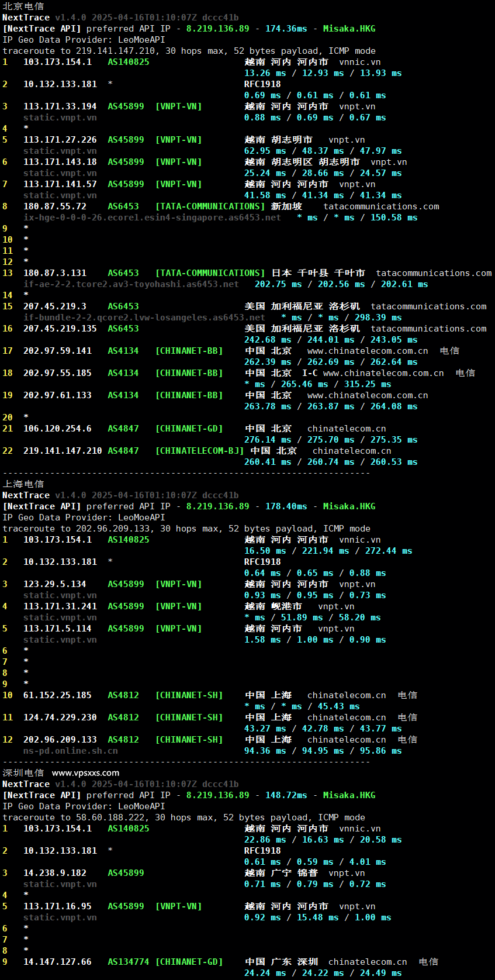The width and height of the screenshot is (495, 980).
Task: Select latency line 43.27 ms / 42.78 ms
Action: pyautogui.click(x=323, y=729)
